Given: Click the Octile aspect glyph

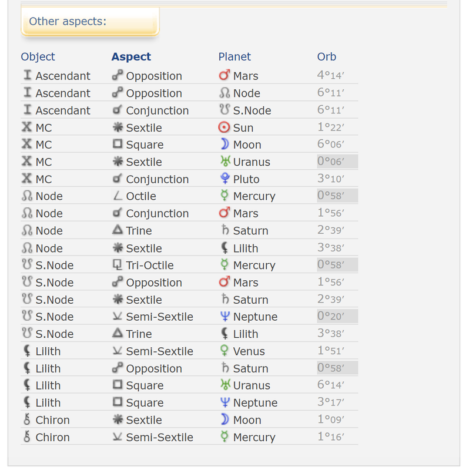Looking at the screenshot, I should [x=117, y=196].
